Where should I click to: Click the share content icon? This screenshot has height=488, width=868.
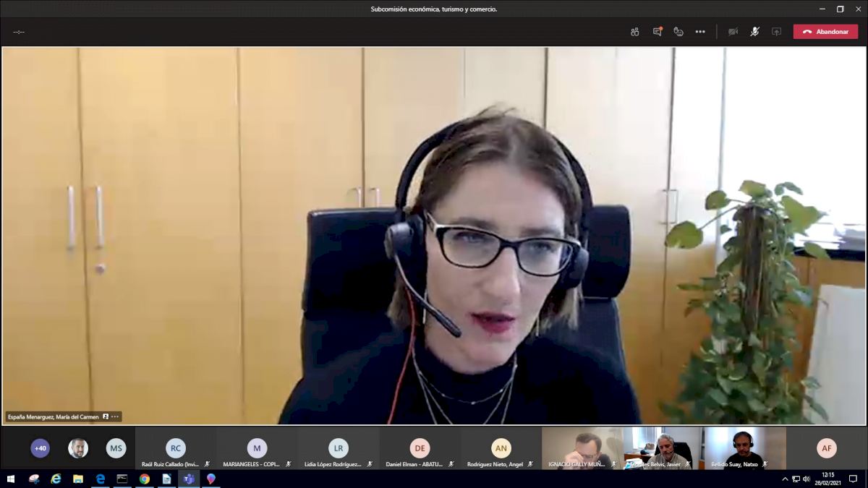pos(776,32)
